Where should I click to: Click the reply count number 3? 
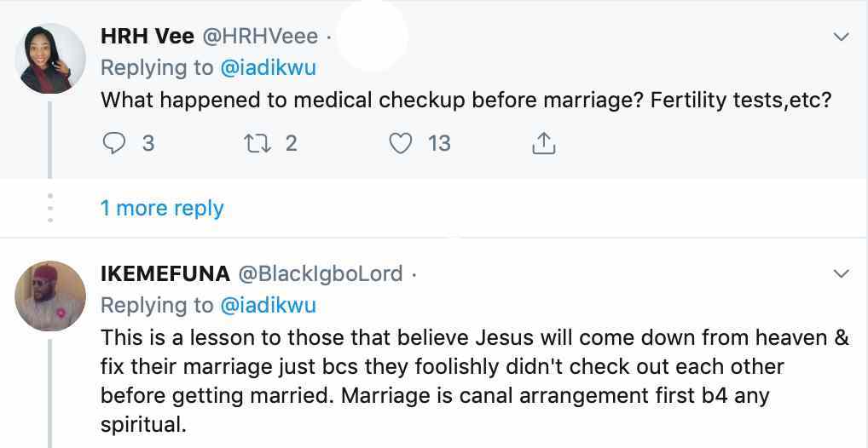[148, 143]
